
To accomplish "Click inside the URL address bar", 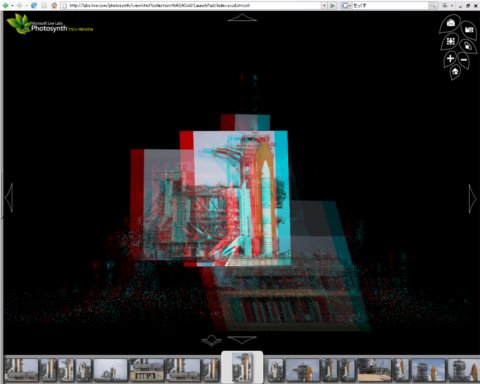I will point(191,5).
